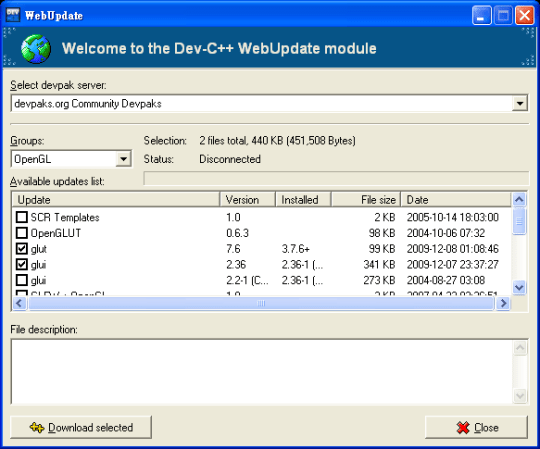Click the red X icon on Close

463,428
